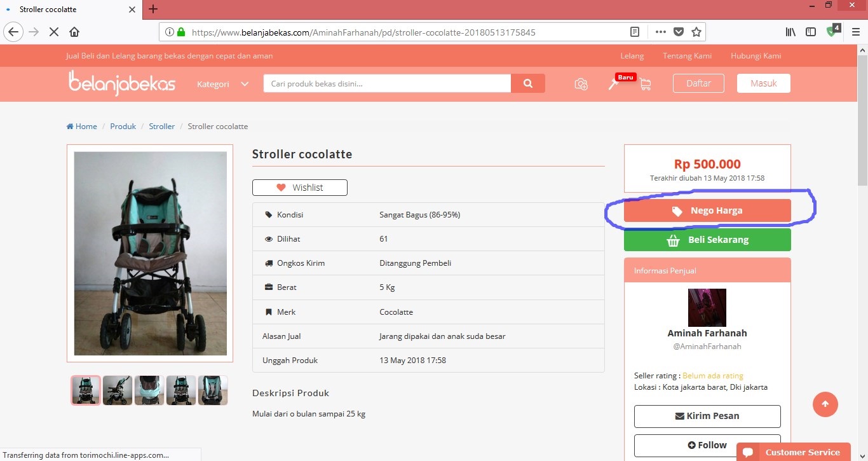Bookmark this page with star icon
868x461 pixels.
[x=696, y=32]
